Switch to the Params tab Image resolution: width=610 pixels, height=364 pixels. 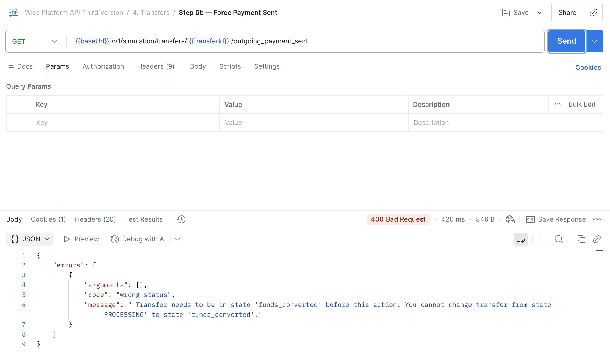57,66
